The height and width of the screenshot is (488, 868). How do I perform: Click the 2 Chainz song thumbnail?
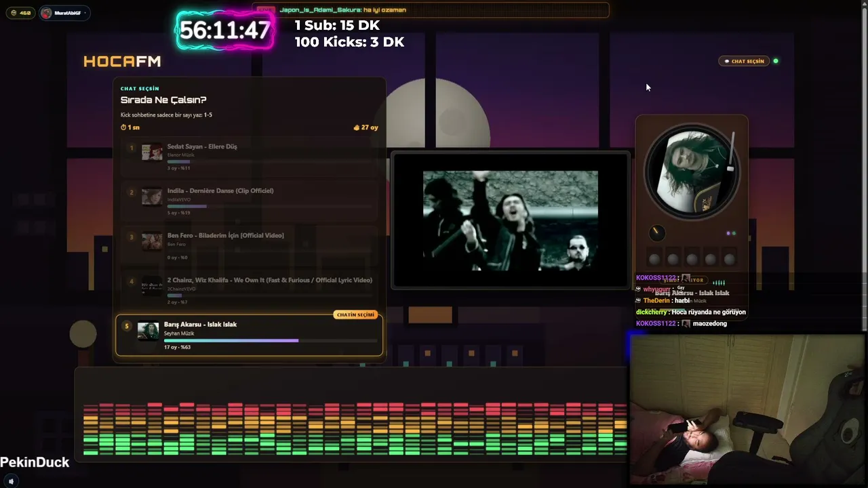(x=152, y=286)
